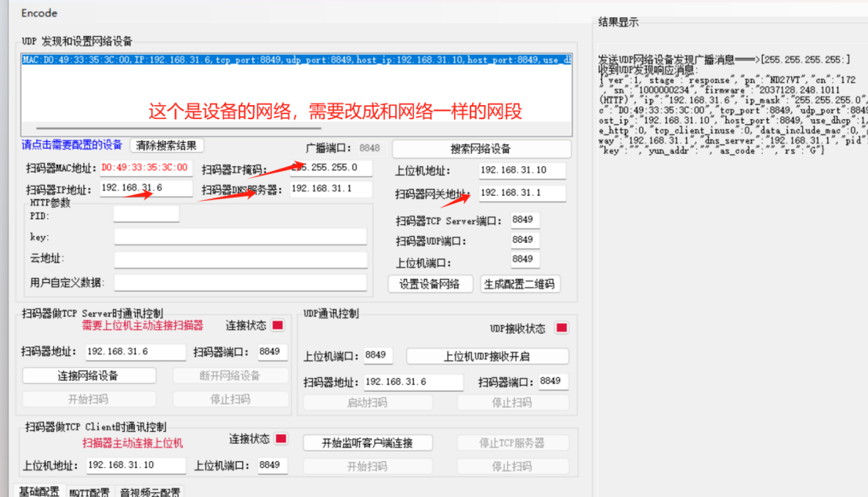The height and width of the screenshot is (497, 868).
Task: Click the 扫码器IP掩码 field
Action: (x=331, y=168)
